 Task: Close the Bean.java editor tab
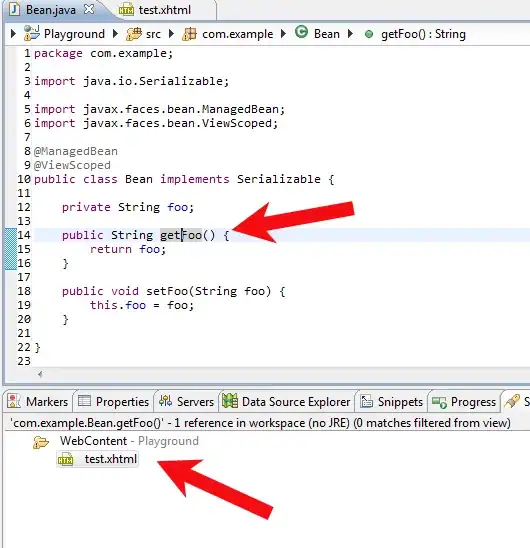coord(89,9)
